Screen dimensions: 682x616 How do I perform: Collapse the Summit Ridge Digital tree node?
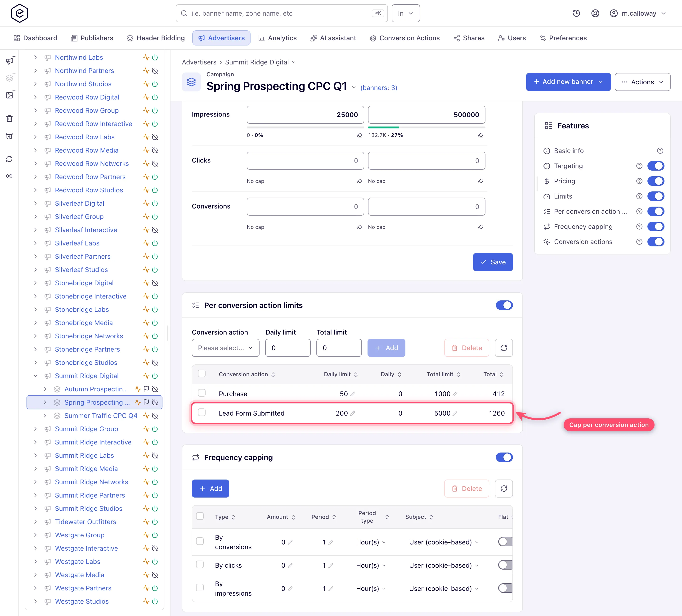click(36, 376)
